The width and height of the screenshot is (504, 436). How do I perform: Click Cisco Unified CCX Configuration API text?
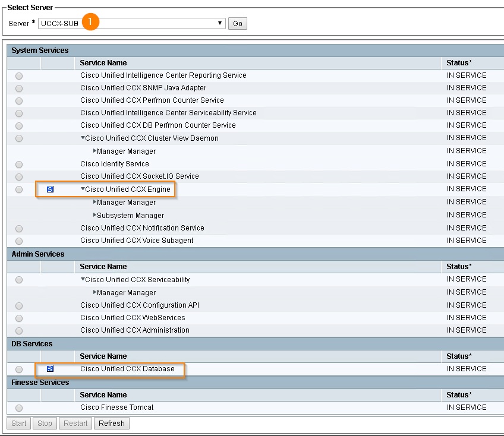click(140, 305)
